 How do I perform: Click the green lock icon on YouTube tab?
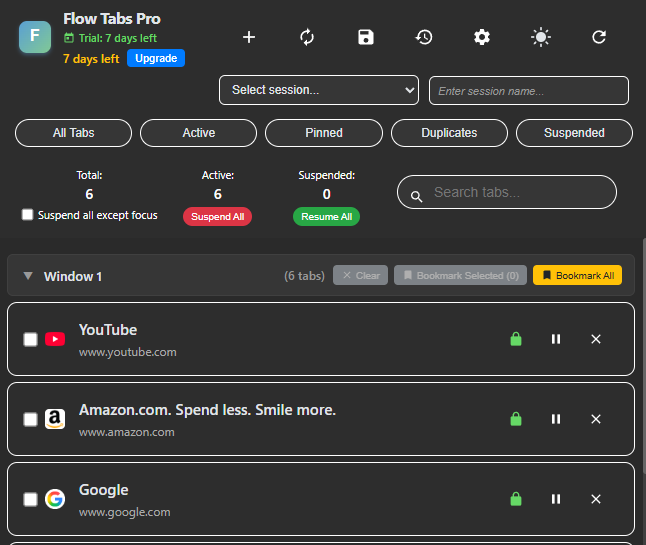pyautogui.click(x=516, y=339)
